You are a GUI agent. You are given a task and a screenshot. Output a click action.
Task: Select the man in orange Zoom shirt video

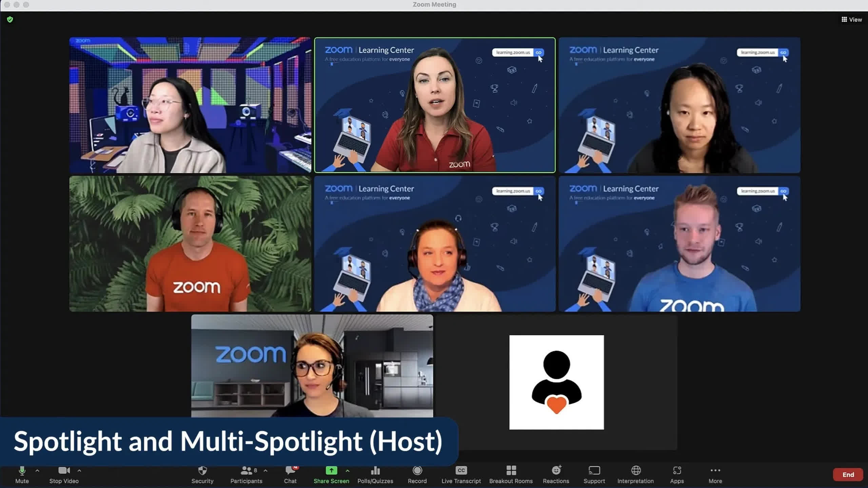[190, 244]
